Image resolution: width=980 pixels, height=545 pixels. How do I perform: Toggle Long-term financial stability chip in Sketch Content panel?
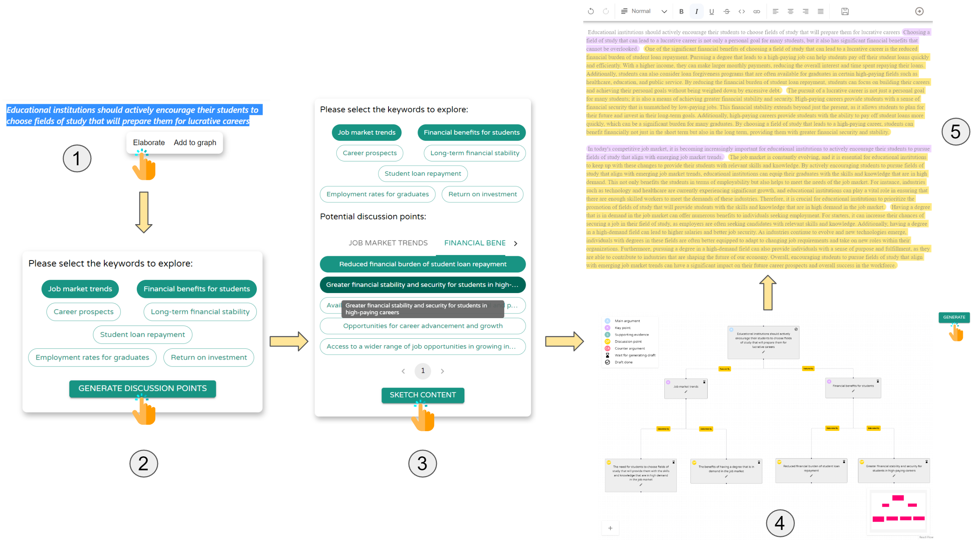click(x=475, y=153)
